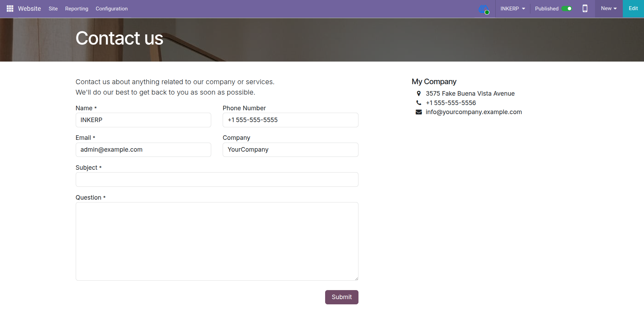This screenshot has height=336, width=644.
Task: Click the company phone +1 555-555-5556
Action: 451,103
